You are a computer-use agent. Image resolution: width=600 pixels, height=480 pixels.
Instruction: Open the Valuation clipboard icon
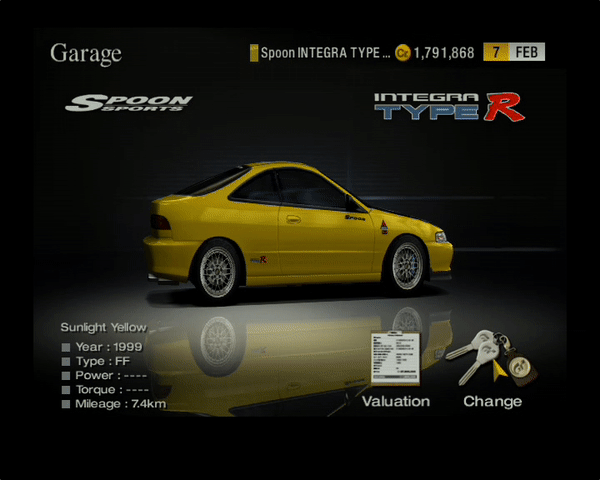click(396, 358)
